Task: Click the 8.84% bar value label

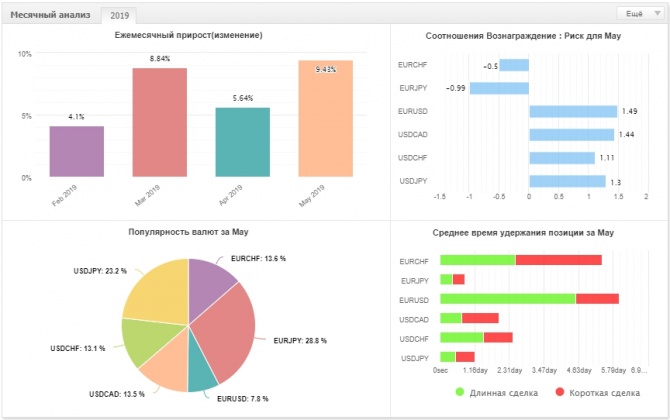Action: point(160,59)
